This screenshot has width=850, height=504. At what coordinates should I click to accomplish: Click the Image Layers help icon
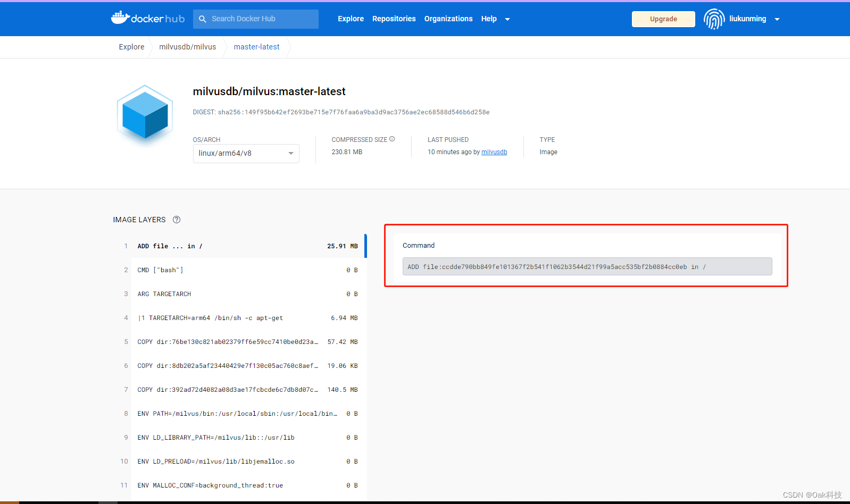pyautogui.click(x=177, y=220)
